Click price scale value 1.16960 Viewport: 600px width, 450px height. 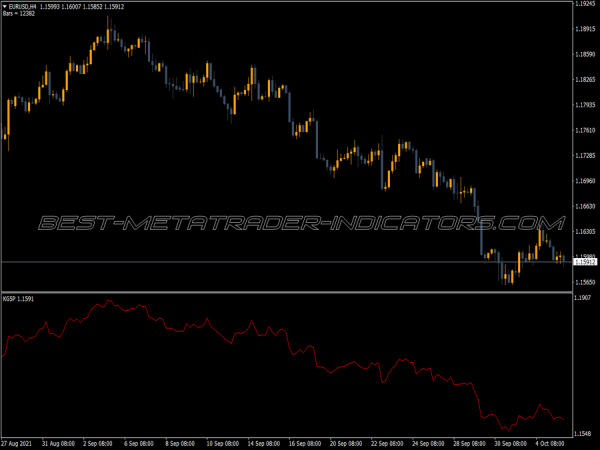click(585, 181)
